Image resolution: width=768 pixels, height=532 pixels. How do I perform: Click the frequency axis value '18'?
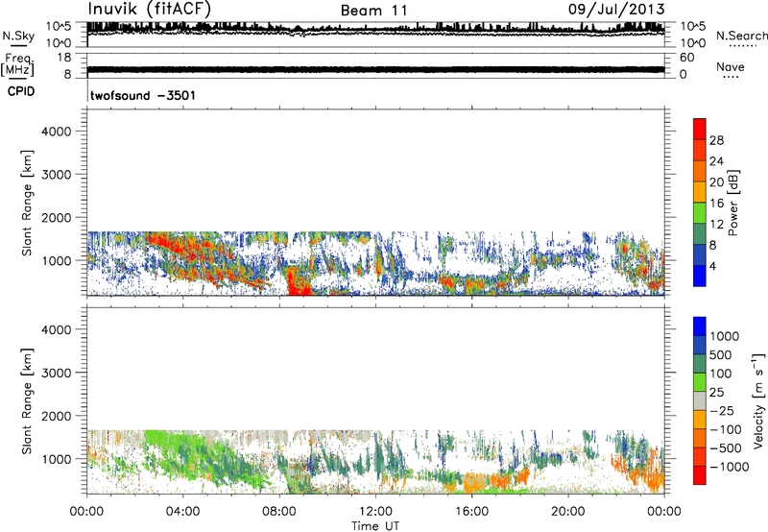(64, 58)
